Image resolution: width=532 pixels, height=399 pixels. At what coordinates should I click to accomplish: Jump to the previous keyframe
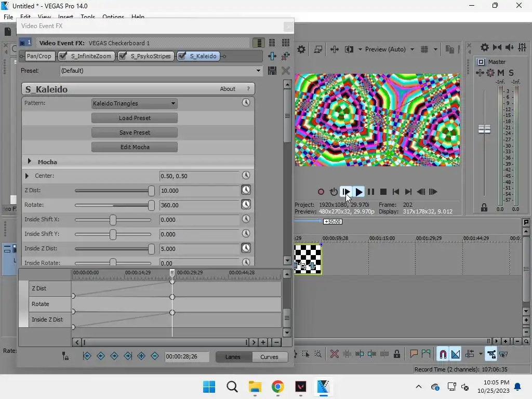[101, 356]
